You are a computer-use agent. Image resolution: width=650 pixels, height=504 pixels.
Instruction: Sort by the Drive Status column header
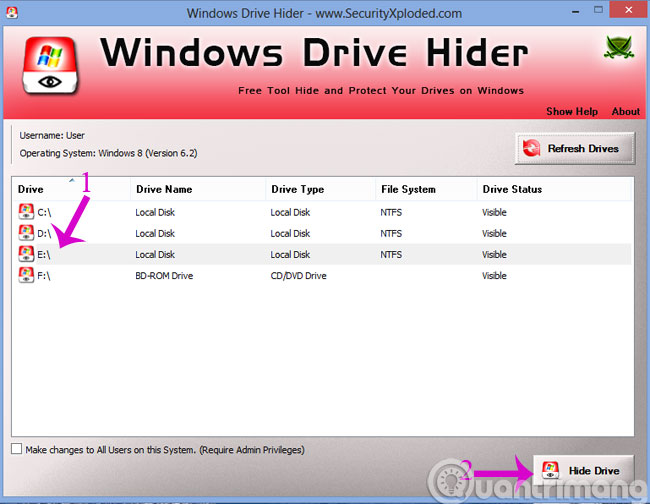click(x=554, y=189)
